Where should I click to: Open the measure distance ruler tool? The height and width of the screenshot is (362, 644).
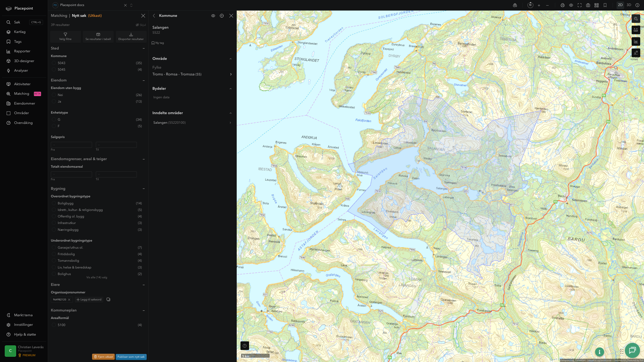coord(636,30)
